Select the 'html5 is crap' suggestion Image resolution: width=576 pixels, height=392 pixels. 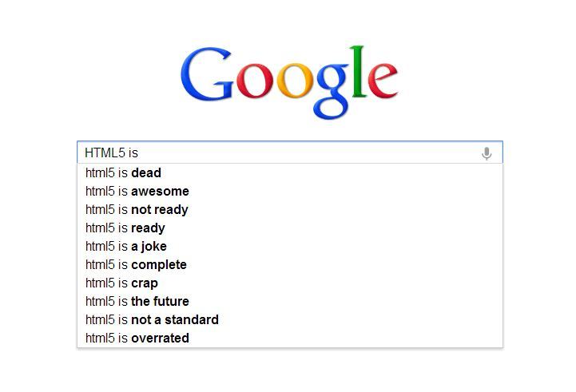tap(122, 283)
